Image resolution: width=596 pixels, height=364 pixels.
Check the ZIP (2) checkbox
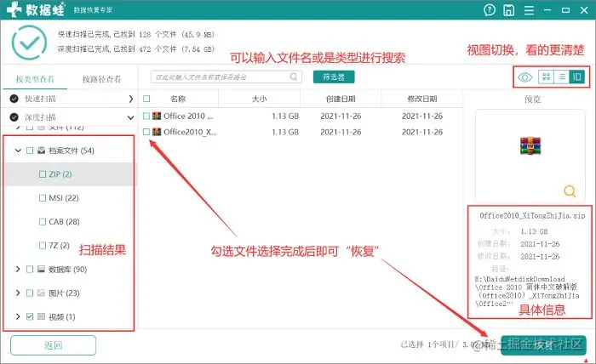point(43,174)
